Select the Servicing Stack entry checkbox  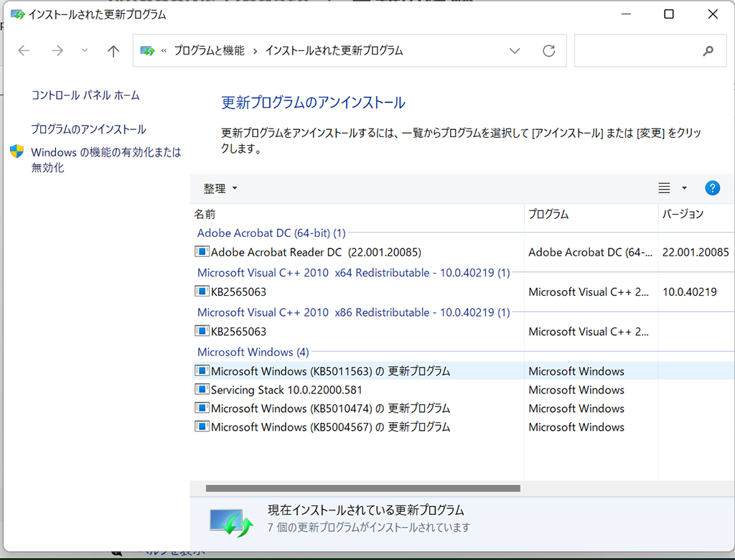pos(202,390)
